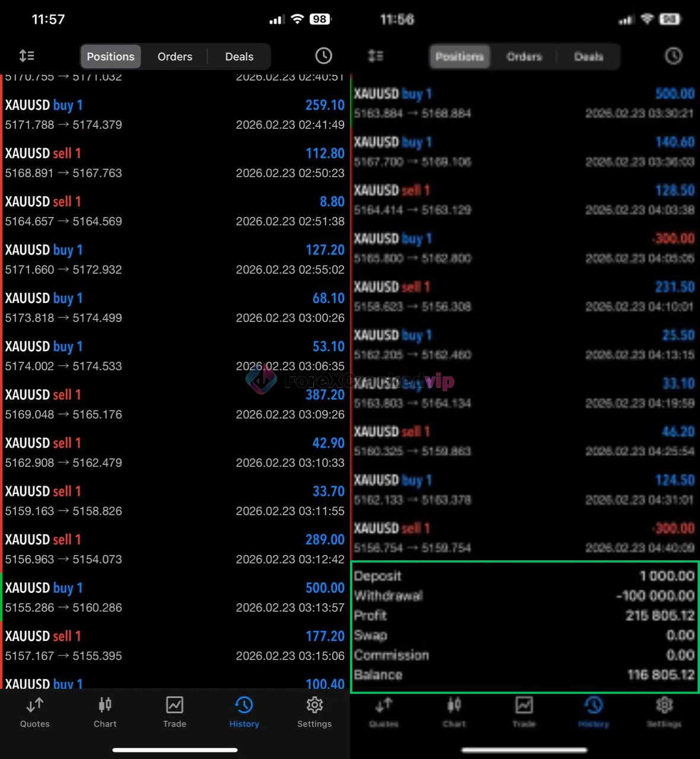
Task: Open Settings via the gear icon
Action: point(314,712)
